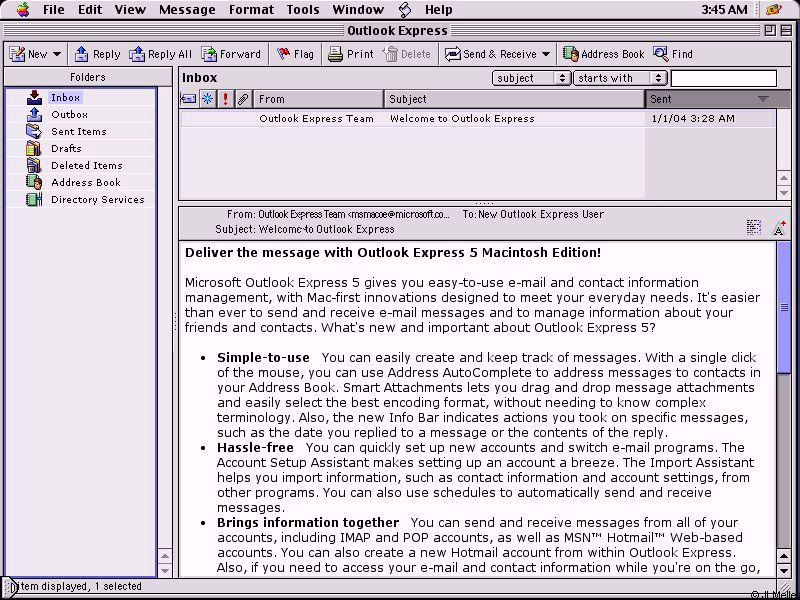
Task: Open the File menu
Action: click(54, 10)
